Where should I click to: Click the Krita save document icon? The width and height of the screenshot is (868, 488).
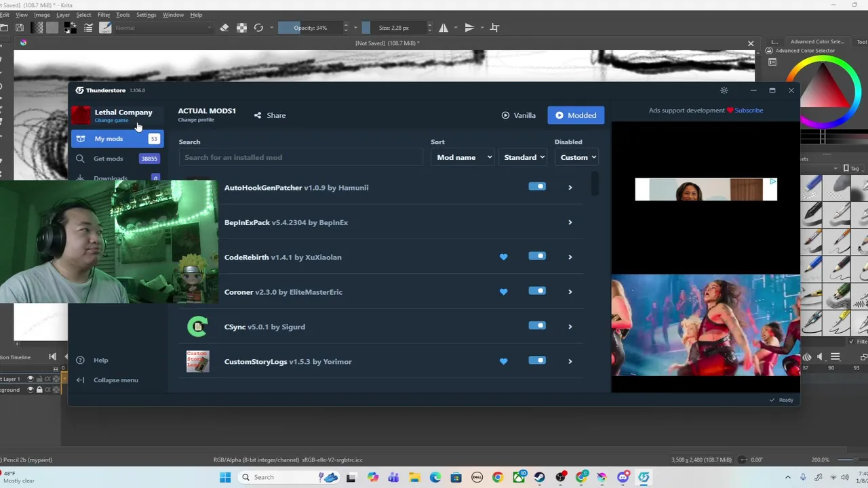tap(20, 28)
